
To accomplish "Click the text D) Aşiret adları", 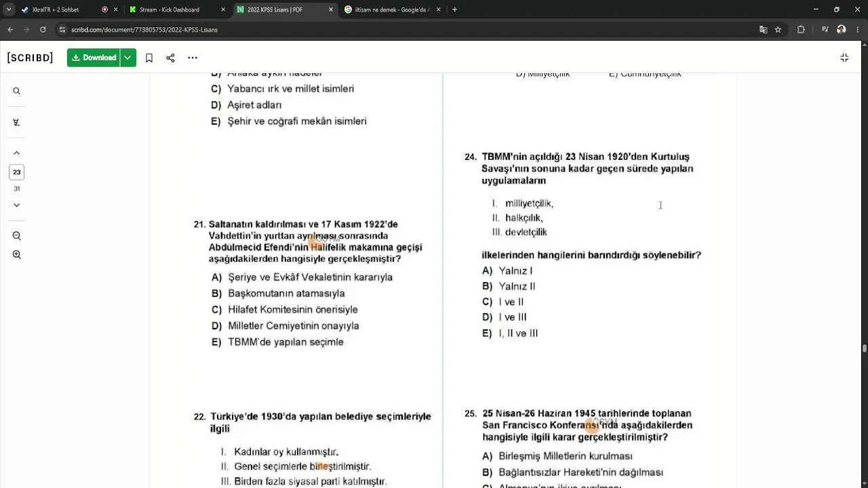I will [246, 105].
